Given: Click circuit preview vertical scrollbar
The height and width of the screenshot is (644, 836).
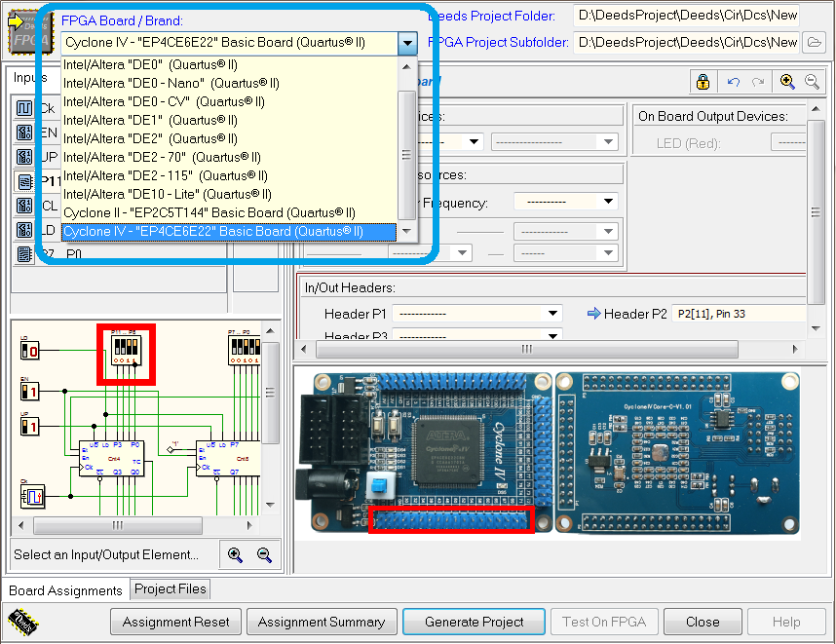Looking at the screenshot, I should click(x=271, y=393).
